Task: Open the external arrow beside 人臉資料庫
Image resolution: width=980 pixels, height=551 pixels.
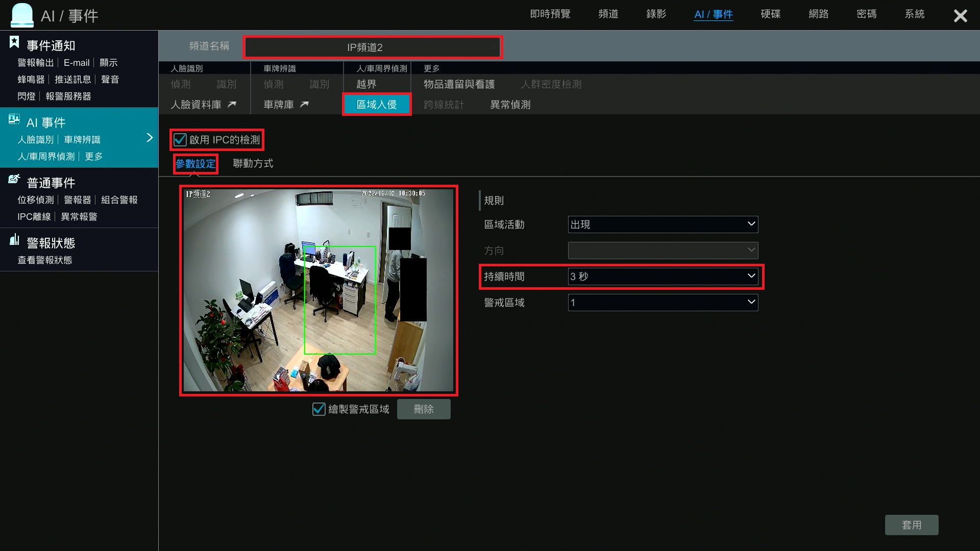Action: click(x=232, y=104)
